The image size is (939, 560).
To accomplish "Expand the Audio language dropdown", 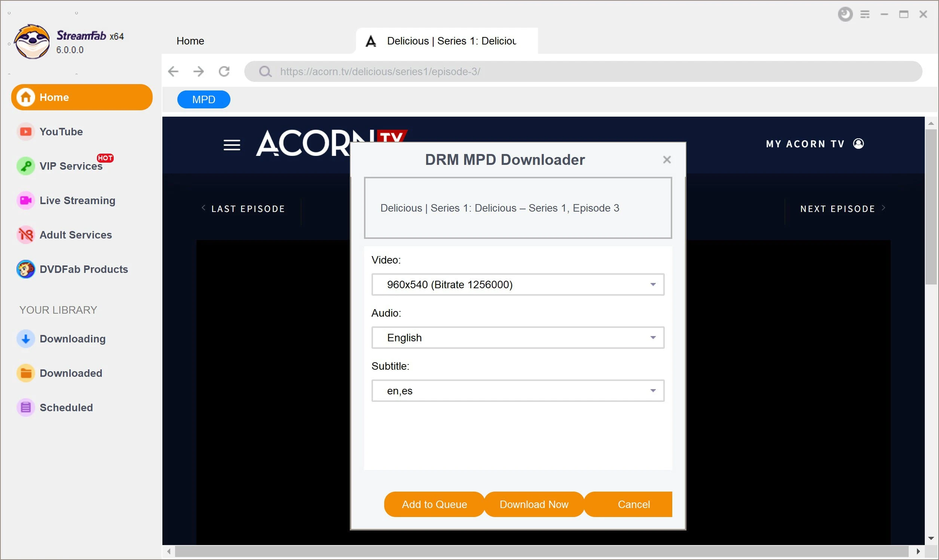I will [654, 337].
